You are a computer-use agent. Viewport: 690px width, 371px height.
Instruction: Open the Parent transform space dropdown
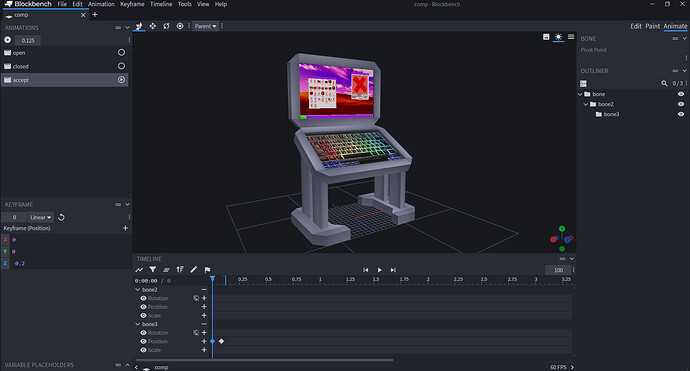click(206, 26)
